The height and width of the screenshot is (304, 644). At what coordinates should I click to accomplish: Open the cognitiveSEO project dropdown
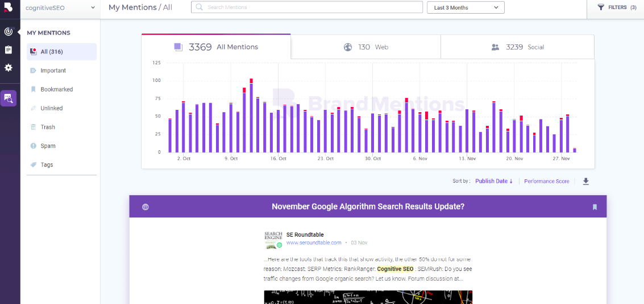tap(60, 7)
